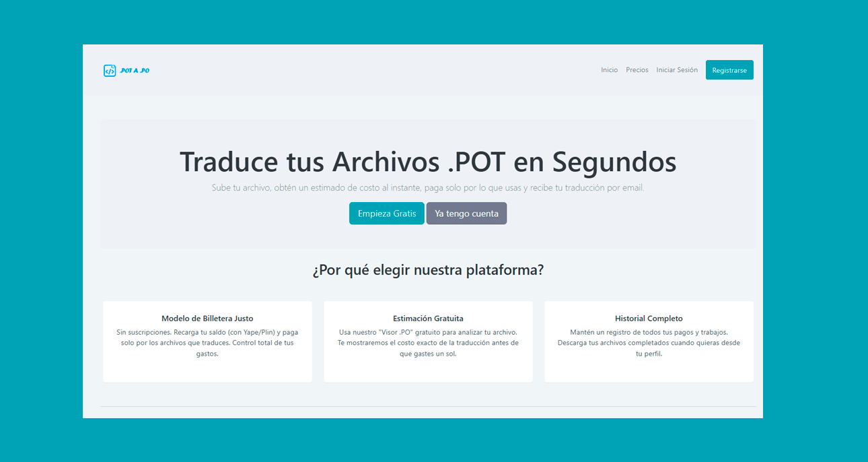Viewport: 868px width, 462px height.
Task: Click the Empieza Gratis button
Action: point(386,213)
